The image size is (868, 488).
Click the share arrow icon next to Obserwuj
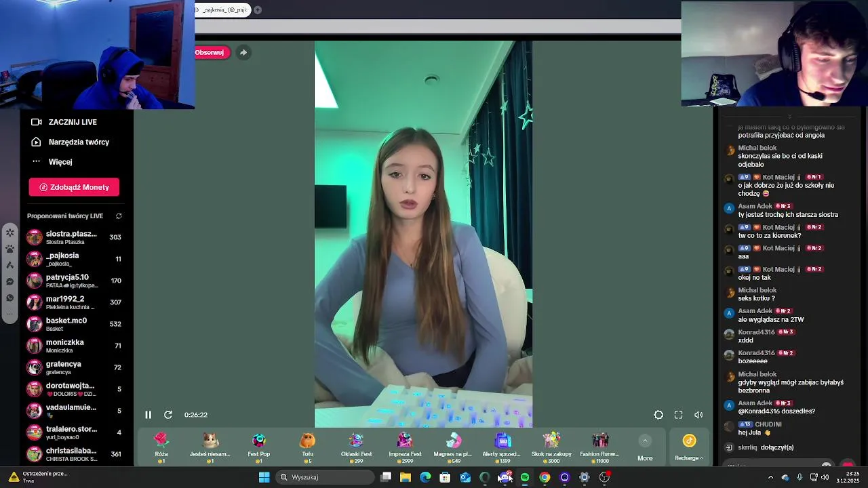pos(243,52)
